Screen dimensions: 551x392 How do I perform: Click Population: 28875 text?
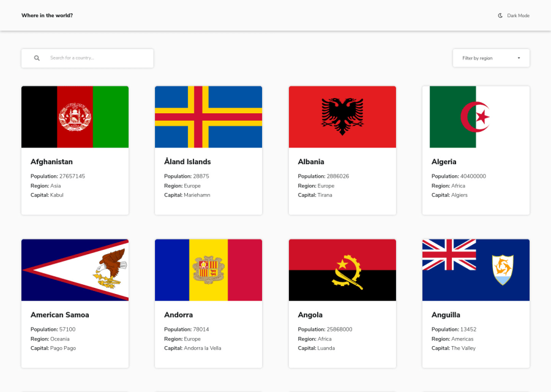click(x=187, y=176)
